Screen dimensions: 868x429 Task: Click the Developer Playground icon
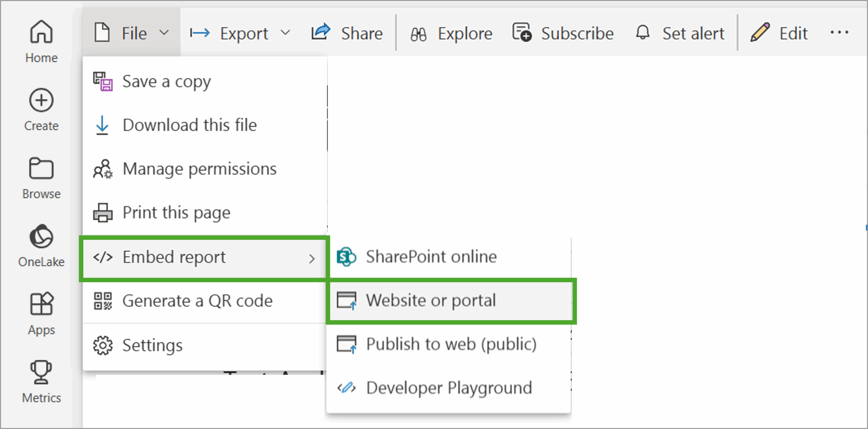[x=347, y=388]
